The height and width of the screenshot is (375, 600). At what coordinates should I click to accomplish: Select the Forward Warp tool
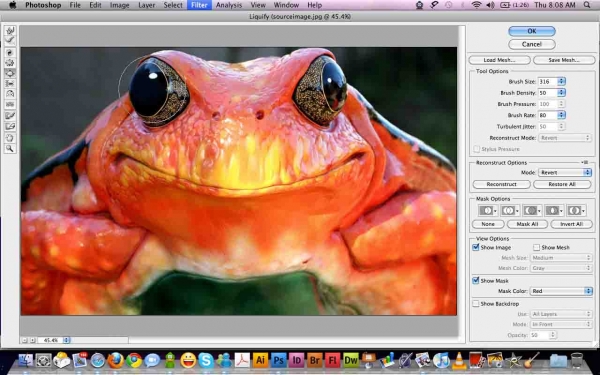coord(10,31)
